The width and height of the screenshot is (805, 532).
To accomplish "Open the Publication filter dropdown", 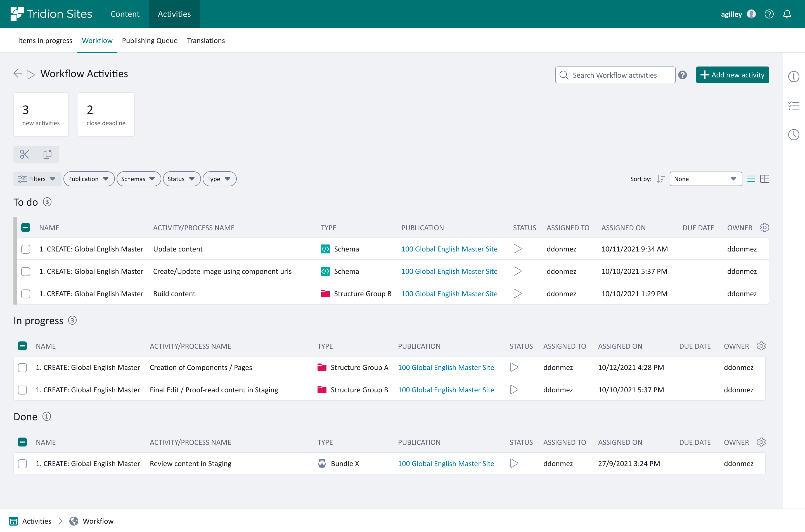I will tap(89, 179).
